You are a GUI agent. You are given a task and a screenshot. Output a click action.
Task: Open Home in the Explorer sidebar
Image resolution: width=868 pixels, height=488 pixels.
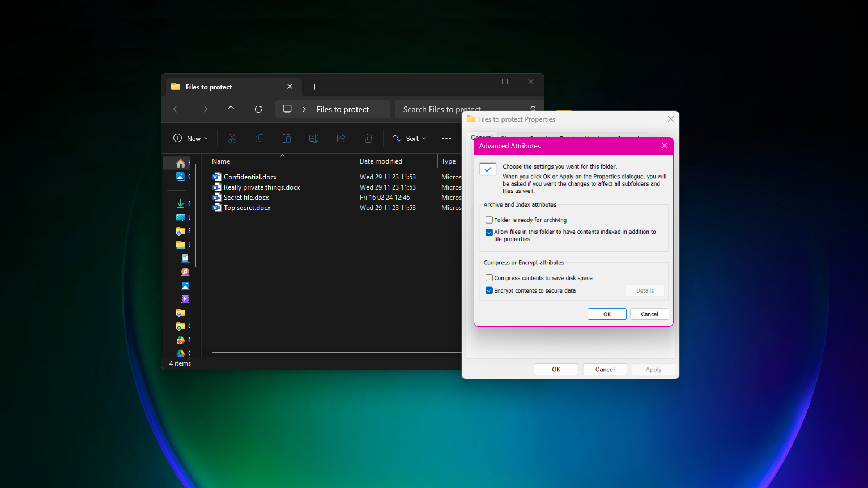tap(181, 163)
